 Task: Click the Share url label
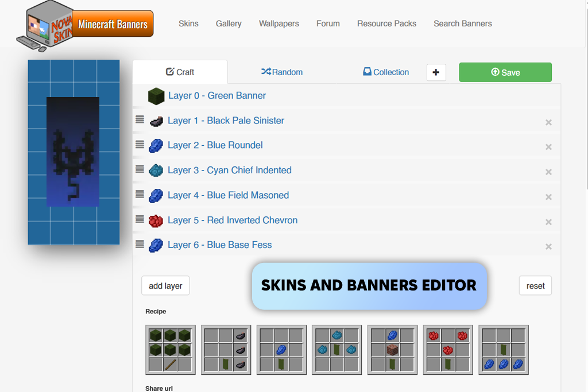click(159, 388)
